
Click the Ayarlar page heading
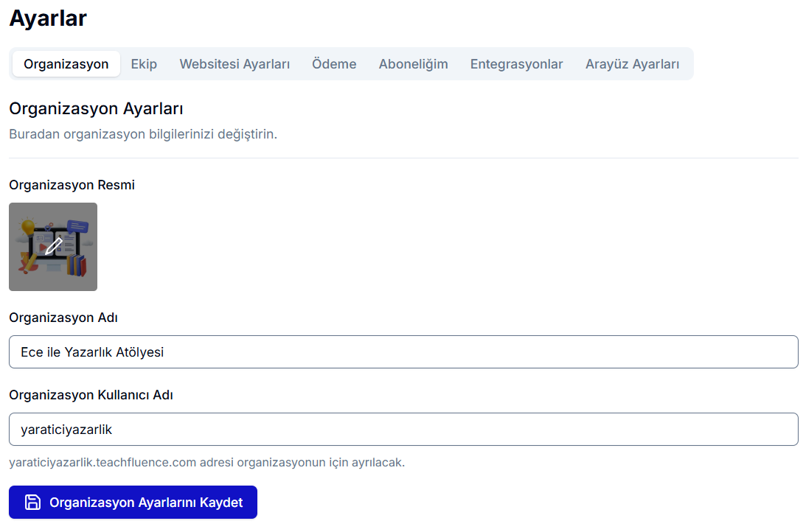point(48,18)
